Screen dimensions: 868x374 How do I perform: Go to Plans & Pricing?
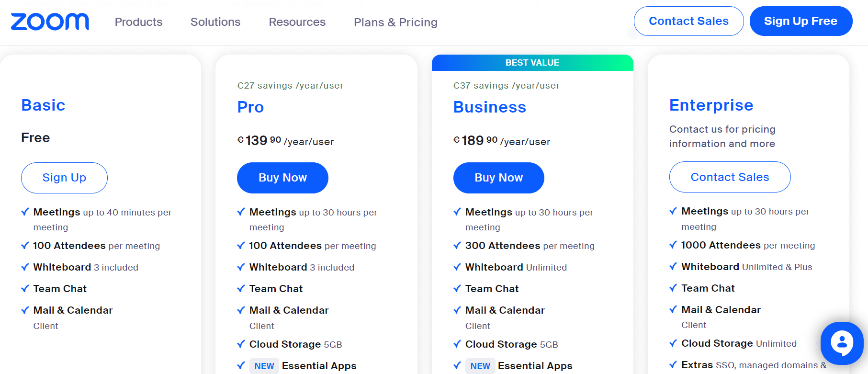pos(395,23)
